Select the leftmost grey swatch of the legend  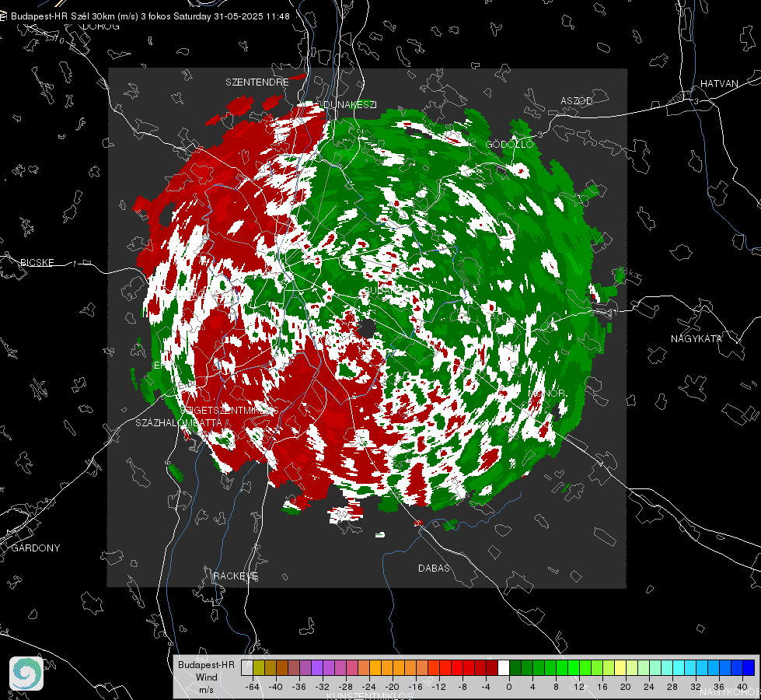tap(246, 668)
